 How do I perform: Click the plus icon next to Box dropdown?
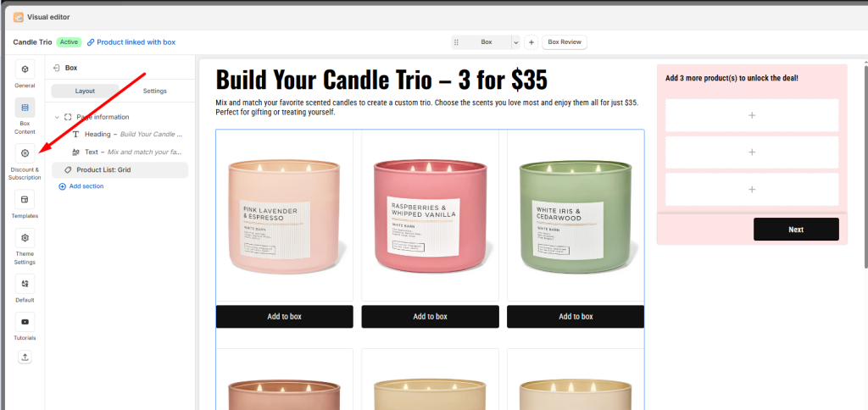pos(531,42)
